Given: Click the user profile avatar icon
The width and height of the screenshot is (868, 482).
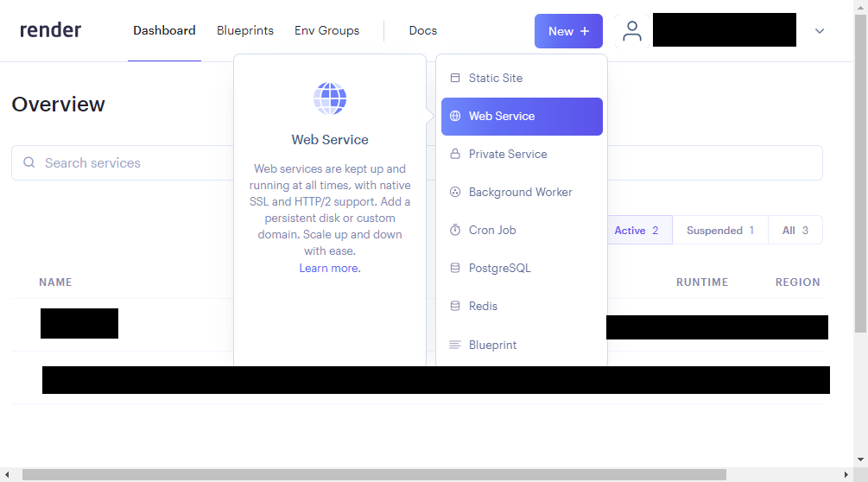Looking at the screenshot, I should (x=631, y=31).
